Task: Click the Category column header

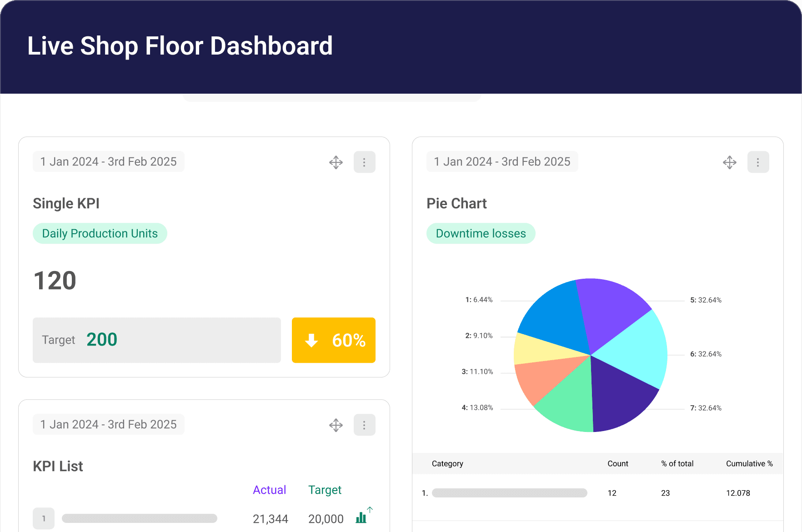Action: (447, 464)
